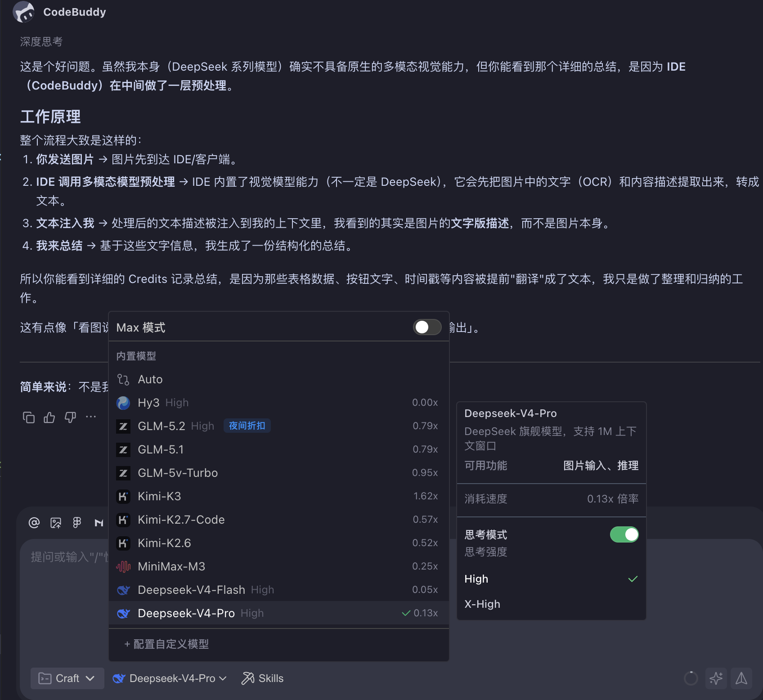Viewport: 763px width, 700px height.
Task: Click the image attach icon
Action: click(56, 522)
